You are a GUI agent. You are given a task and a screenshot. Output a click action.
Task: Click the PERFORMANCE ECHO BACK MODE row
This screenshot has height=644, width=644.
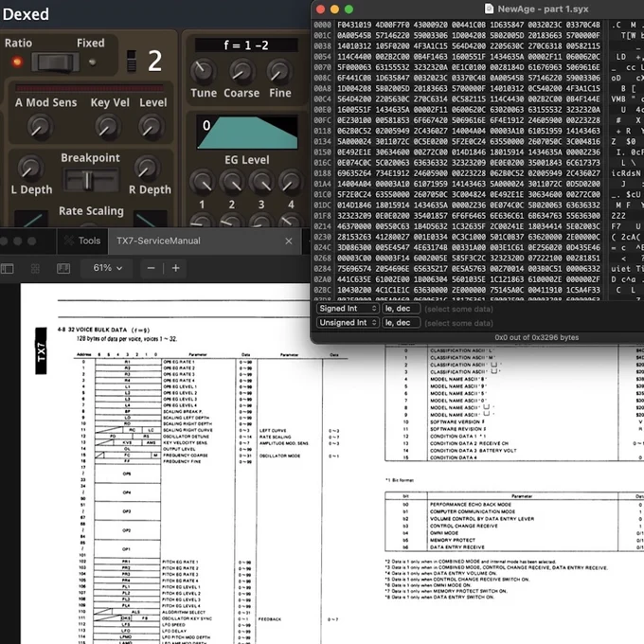pyautogui.click(x=514, y=505)
